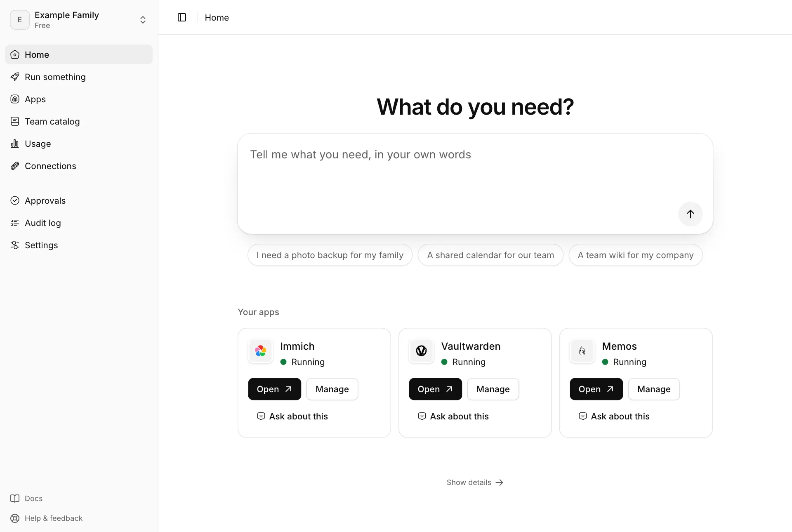Click the Memos Running status text
Screen dimensions: 792x532
(x=629, y=362)
